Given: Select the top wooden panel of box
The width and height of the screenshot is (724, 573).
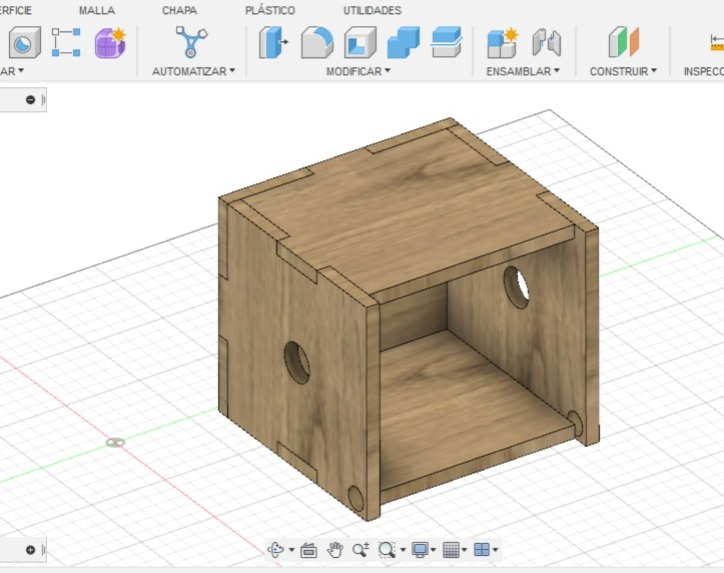Looking at the screenshot, I should click(x=406, y=208).
